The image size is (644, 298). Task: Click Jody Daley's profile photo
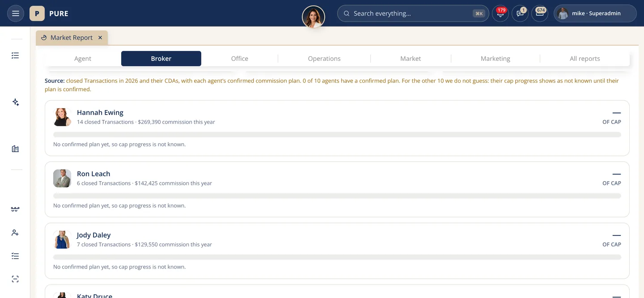point(62,239)
